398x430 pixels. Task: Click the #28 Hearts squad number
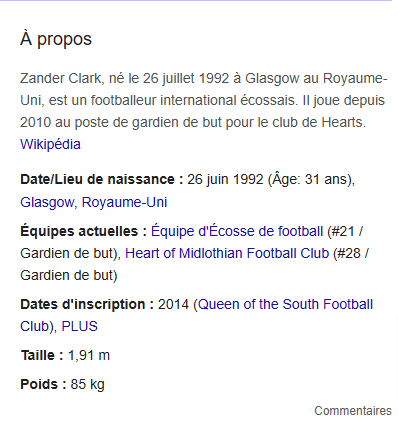coord(349,253)
